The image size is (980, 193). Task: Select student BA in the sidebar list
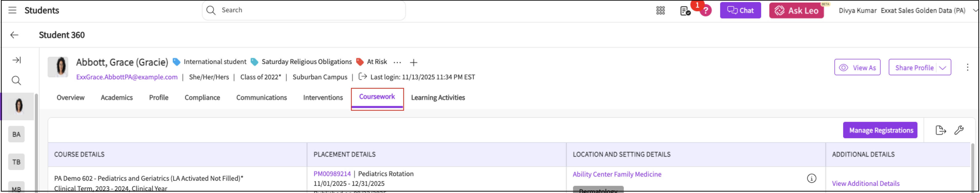pyautogui.click(x=16, y=134)
